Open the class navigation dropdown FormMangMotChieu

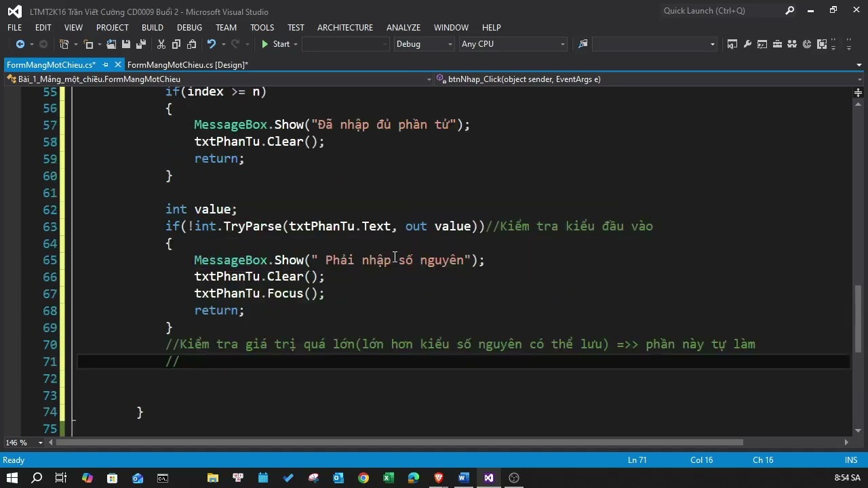(218, 79)
